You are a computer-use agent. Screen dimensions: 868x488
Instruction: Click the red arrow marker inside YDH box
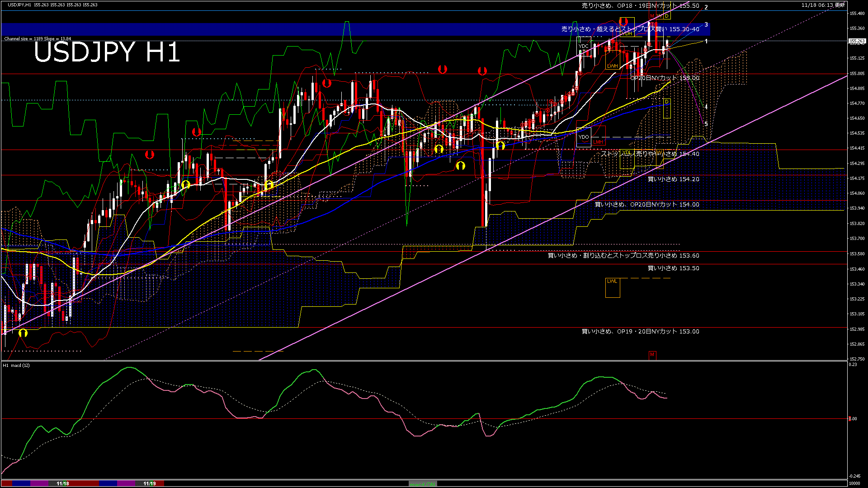624,22
